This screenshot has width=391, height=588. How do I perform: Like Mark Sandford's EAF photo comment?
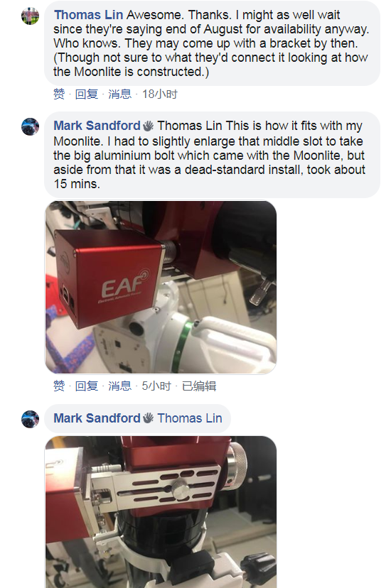59,386
